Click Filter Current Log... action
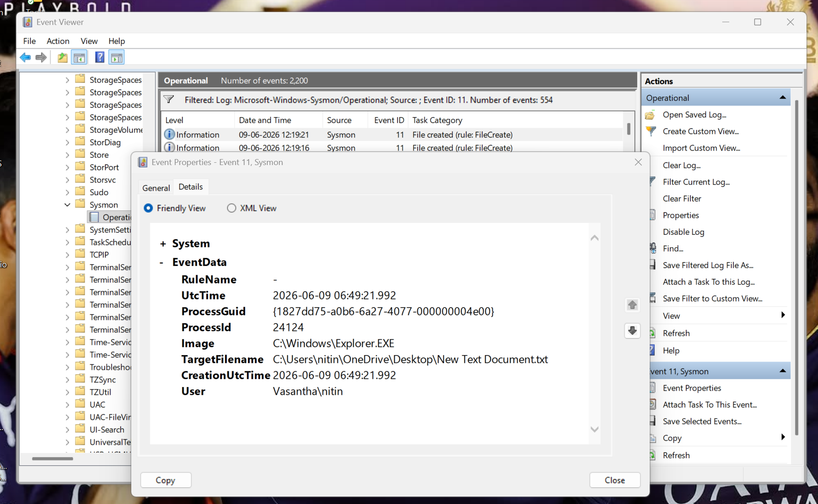The height and width of the screenshot is (504, 818). pos(696,182)
